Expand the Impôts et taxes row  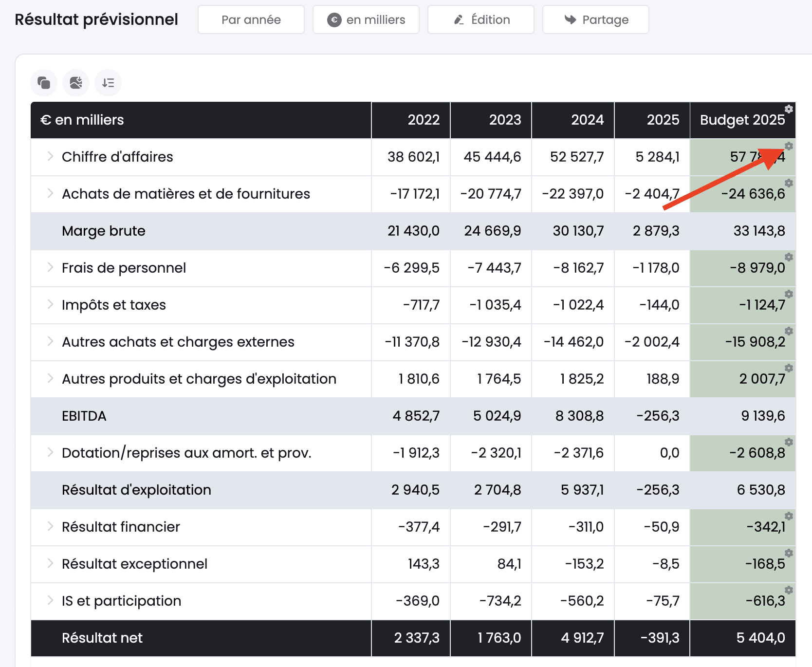(50, 304)
